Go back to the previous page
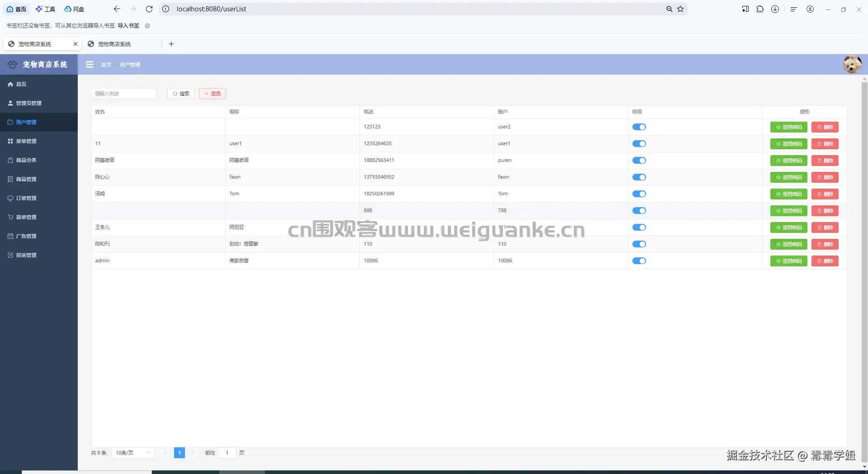The image size is (868, 474). [117, 9]
